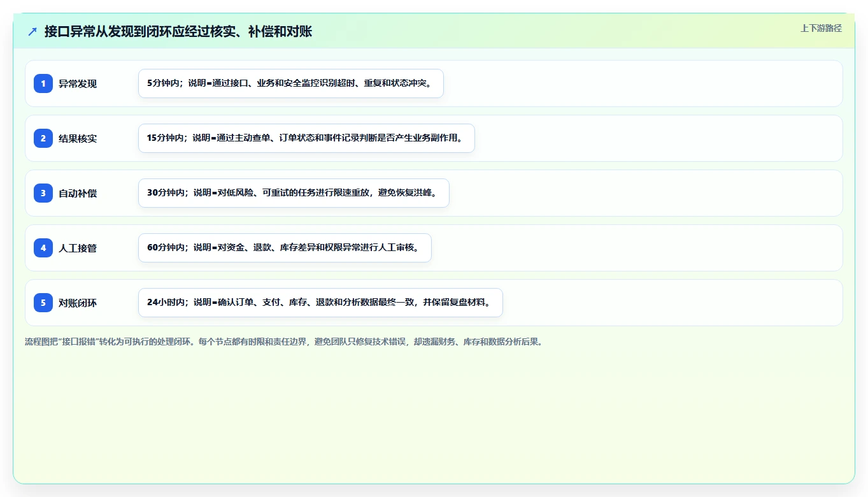Image resolution: width=868 pixels, height=497 pixels.
Task: Open the 15分钟内 description box
Action: [306, 138]
